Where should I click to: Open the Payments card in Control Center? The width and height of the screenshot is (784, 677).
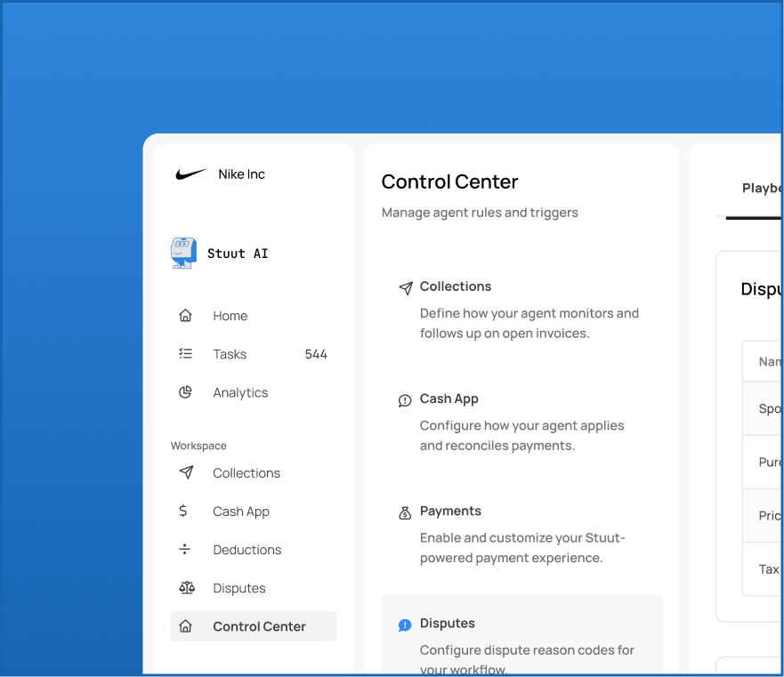tap(522, 534)
